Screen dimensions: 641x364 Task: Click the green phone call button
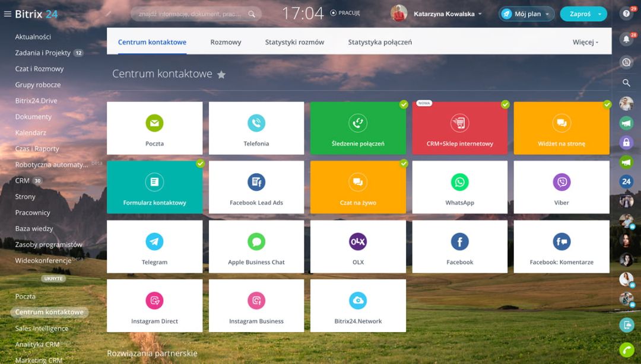(x=626, y=350)
